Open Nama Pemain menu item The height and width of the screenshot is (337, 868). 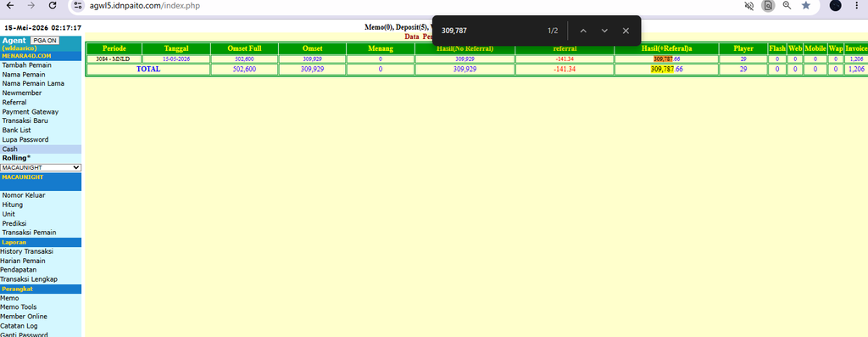(x=24, y=74)
